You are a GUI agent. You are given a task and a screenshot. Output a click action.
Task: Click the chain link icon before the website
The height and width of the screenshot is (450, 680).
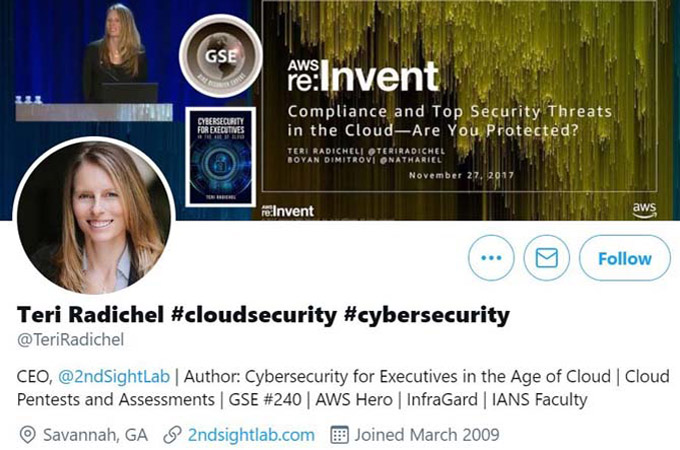172,435
